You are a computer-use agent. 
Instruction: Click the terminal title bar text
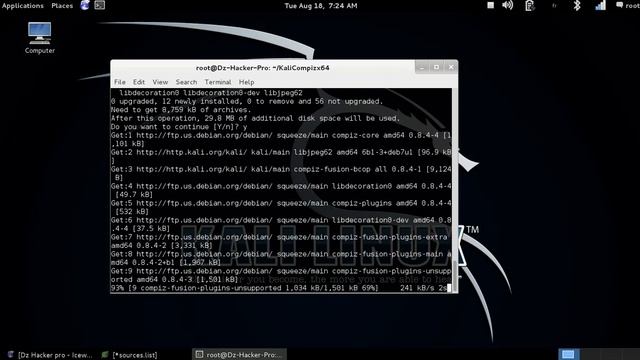262,68
